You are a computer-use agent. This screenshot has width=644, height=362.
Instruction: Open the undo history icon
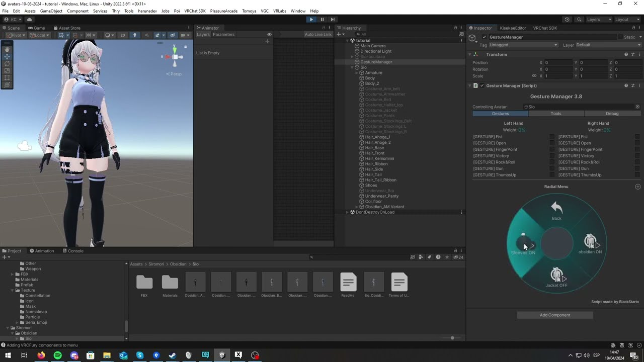pos(567,20)
